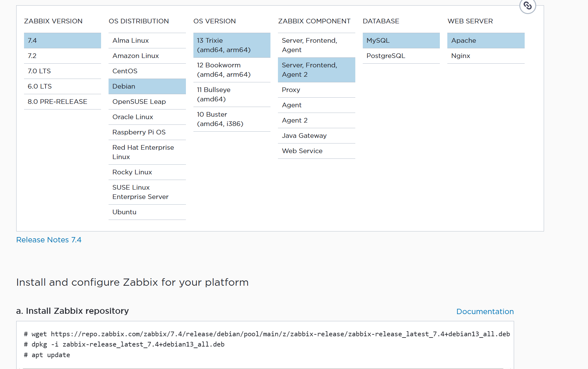
Task: Select Java Gateway component
Action: 316,136
